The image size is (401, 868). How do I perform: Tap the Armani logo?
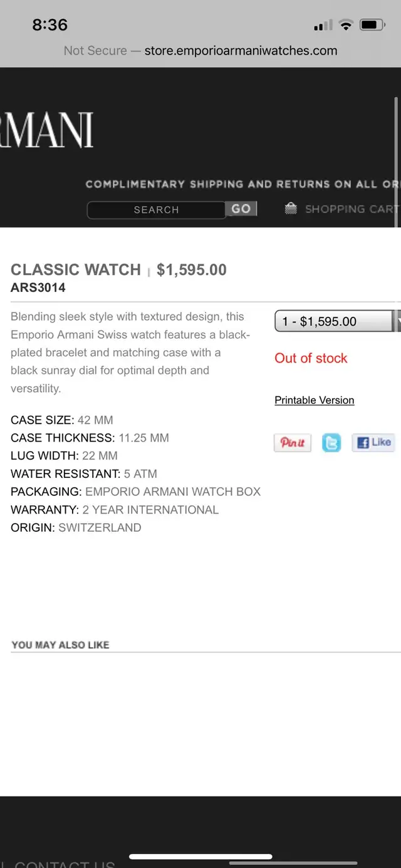(47, 128)
